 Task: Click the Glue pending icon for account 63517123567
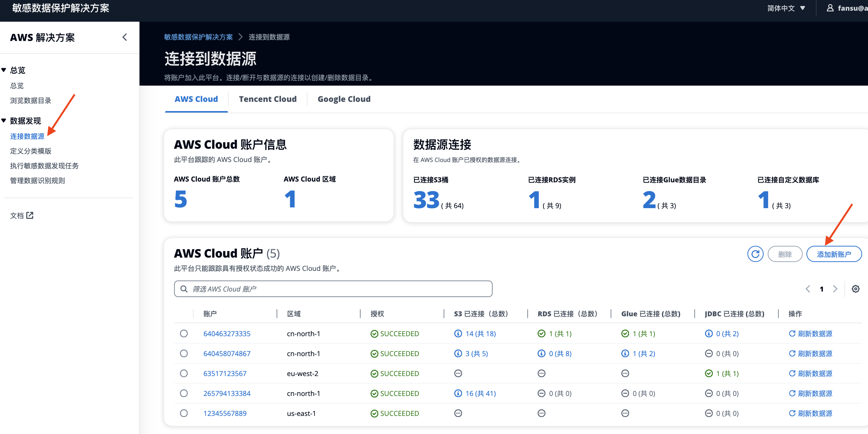(x=625, y=373)
